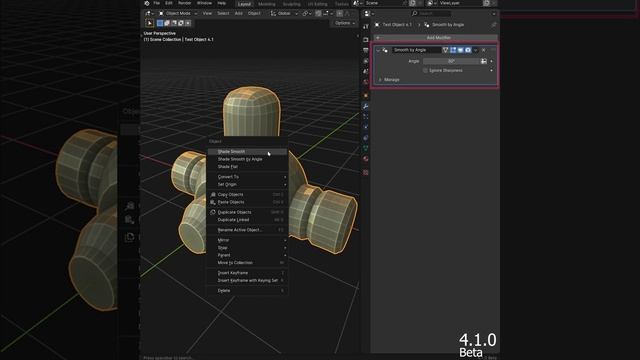Open the Global transform orientation dropdown
The width and height of the screenshot is (640, 360).
284,13
